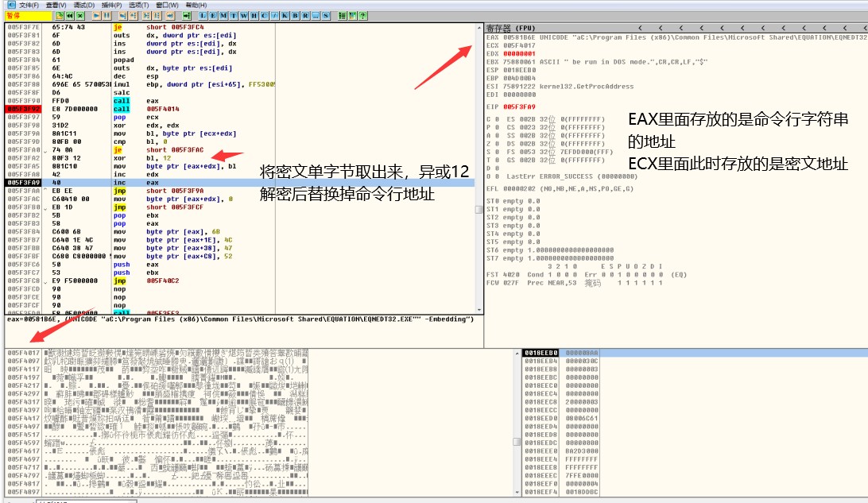Open the Log window via L button
The width and height of the screenshot is (868, 503).
pyautogui.click(x=203, y=15)
